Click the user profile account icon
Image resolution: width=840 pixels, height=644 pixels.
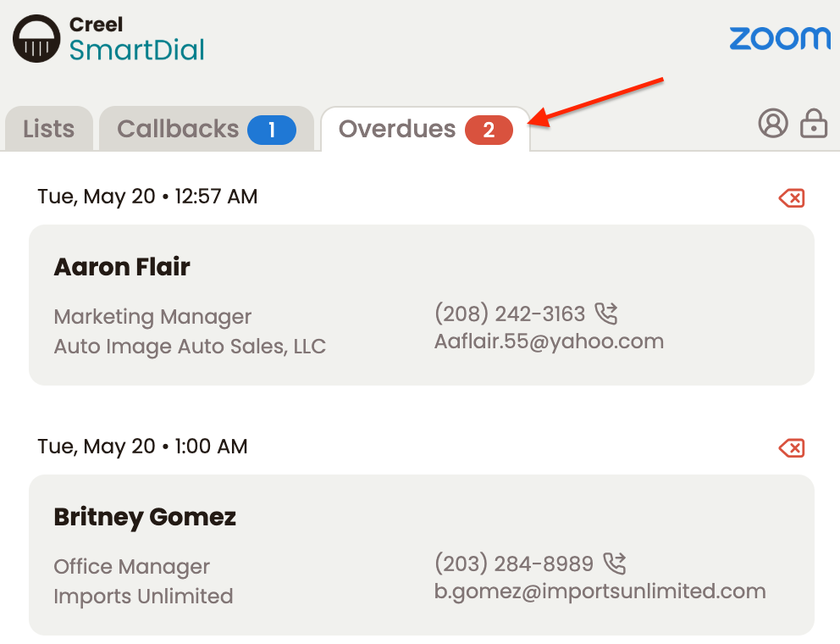773,124
